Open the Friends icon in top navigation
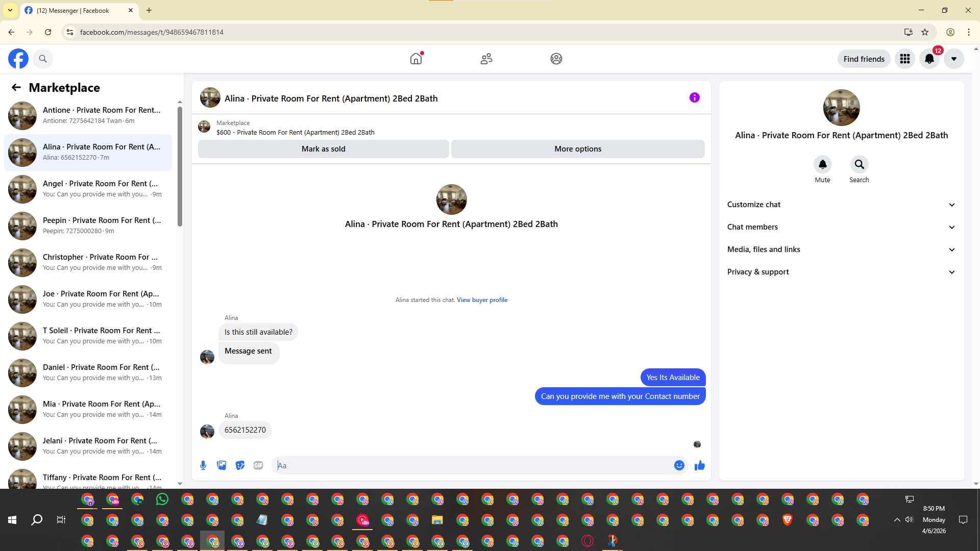The height and width of the screenshot is (551, 980). click(486, 59)
